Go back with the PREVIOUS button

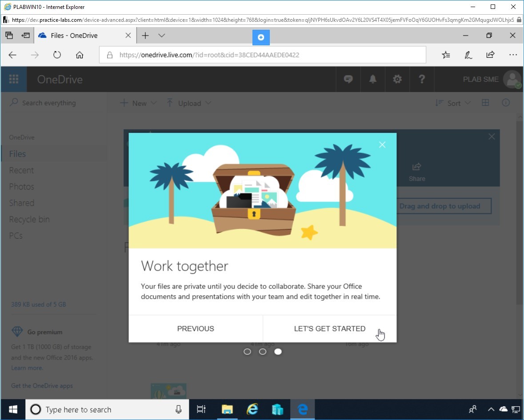pyautogui.click(x=196, y=328)
